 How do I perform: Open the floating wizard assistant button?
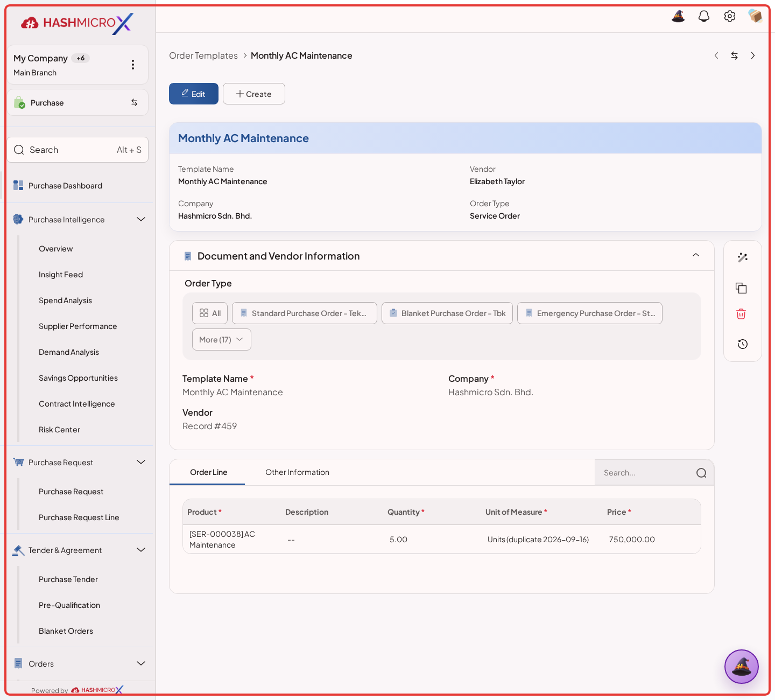click(742, 667)
